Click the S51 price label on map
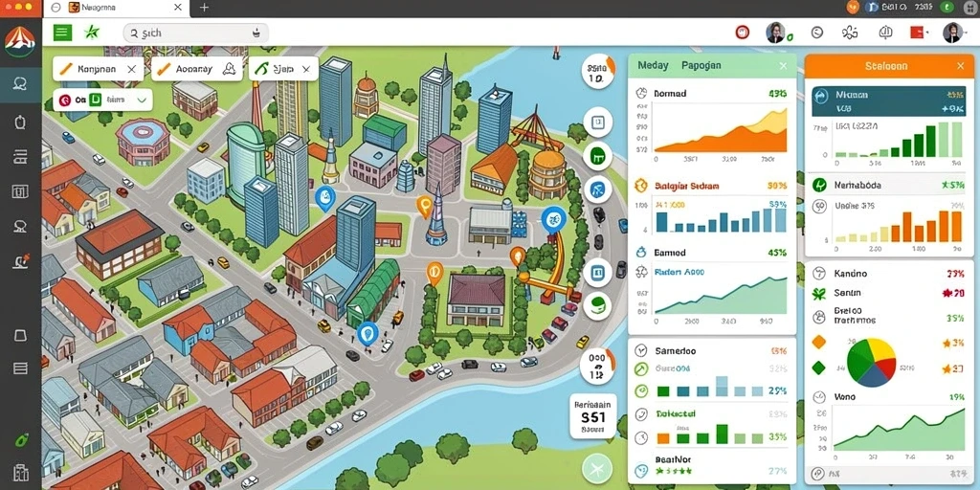The image size is (980, 490). pyautogui.click(x=593, y=417)
